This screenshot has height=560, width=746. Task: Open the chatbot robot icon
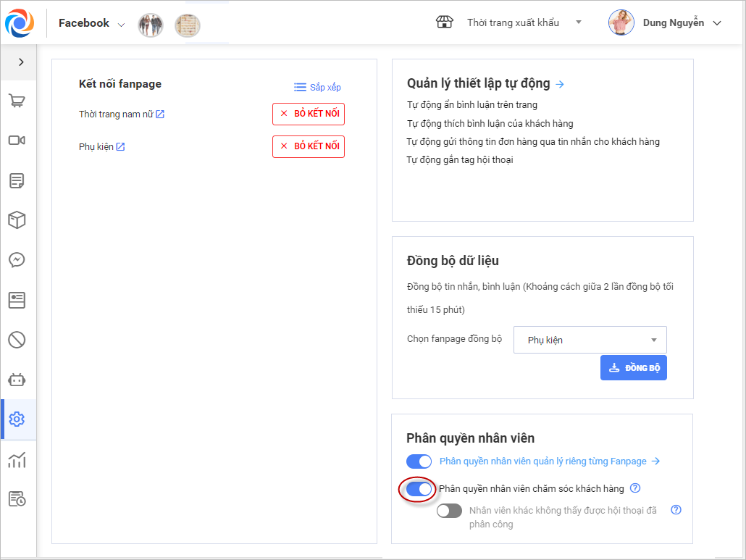(17, 379)
